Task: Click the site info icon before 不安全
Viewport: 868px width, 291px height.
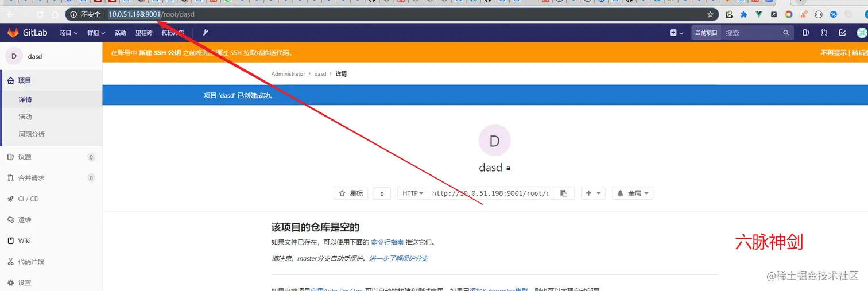Action: (x=73, y=14)
